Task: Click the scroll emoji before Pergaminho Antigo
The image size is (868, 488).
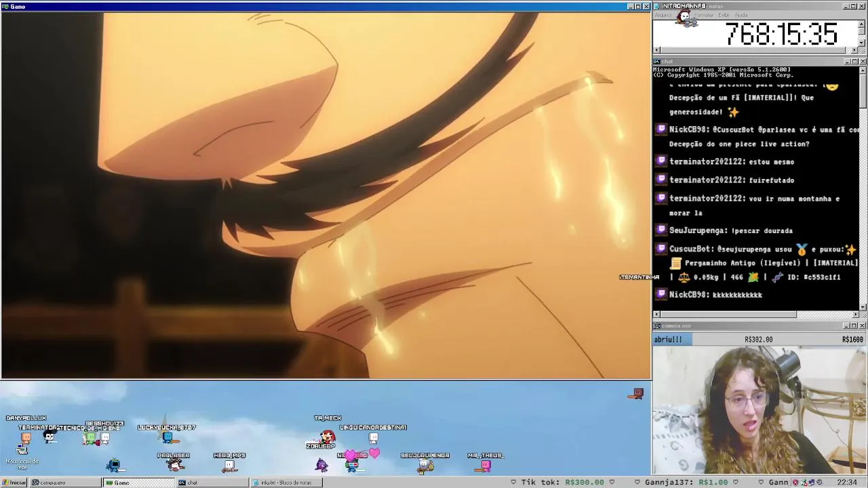Action: click(x=675, y=263)
